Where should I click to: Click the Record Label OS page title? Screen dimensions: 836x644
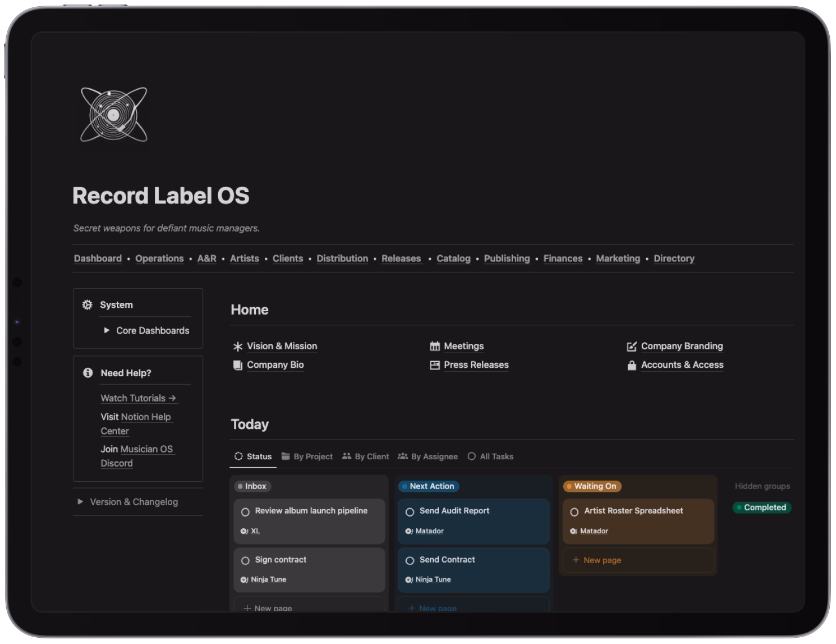(x=161, y=196)
